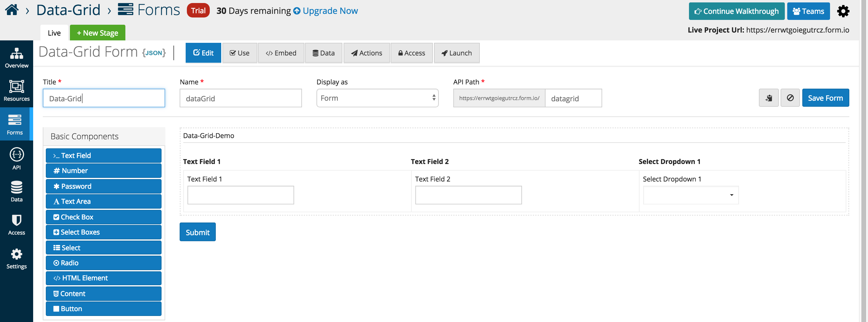Expand the Display as dropdown
868x322 pixels.
[377, 98]
